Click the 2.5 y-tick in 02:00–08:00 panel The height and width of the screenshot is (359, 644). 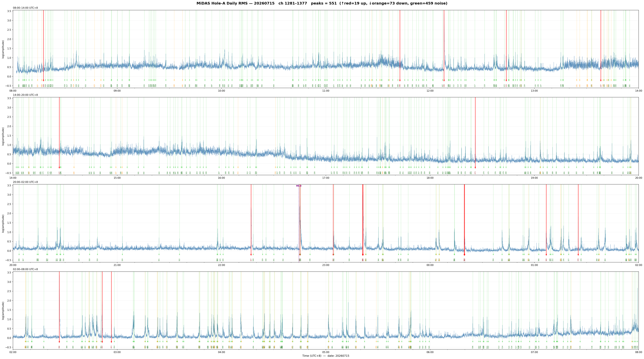tap(9, 291)
